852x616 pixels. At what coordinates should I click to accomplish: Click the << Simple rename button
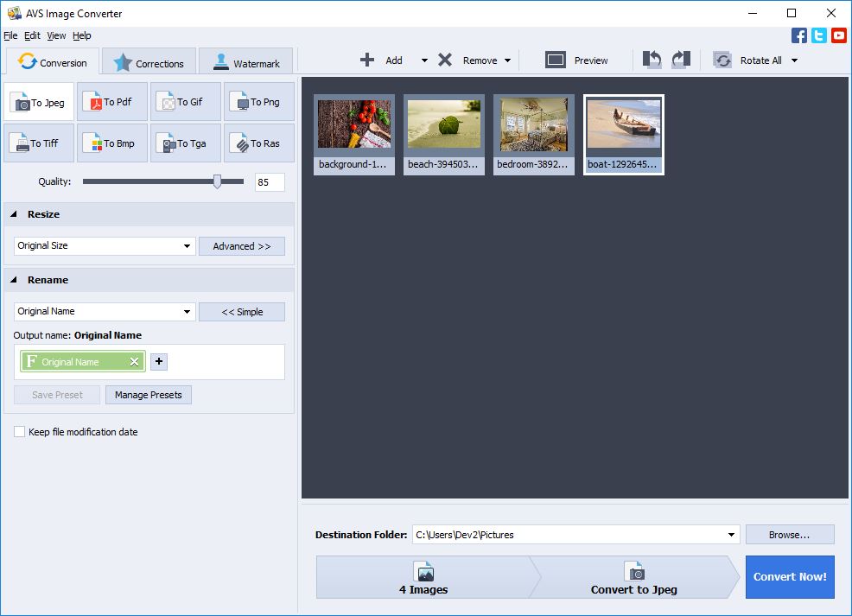pos(242,312)
